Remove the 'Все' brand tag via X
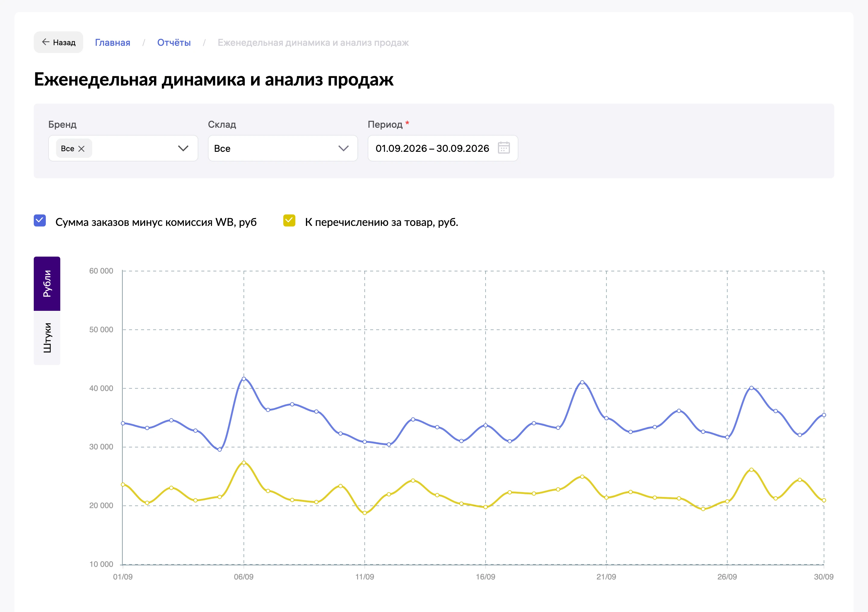This screenshot has width=868, height=612. click(x=81, y=149)
